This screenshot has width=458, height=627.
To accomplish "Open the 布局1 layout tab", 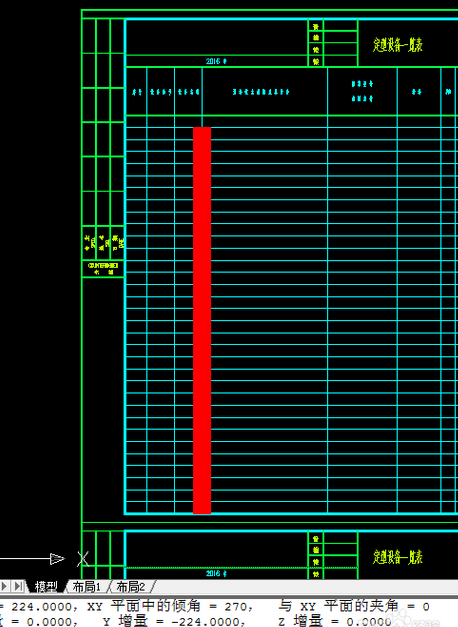I will (87, 587).
